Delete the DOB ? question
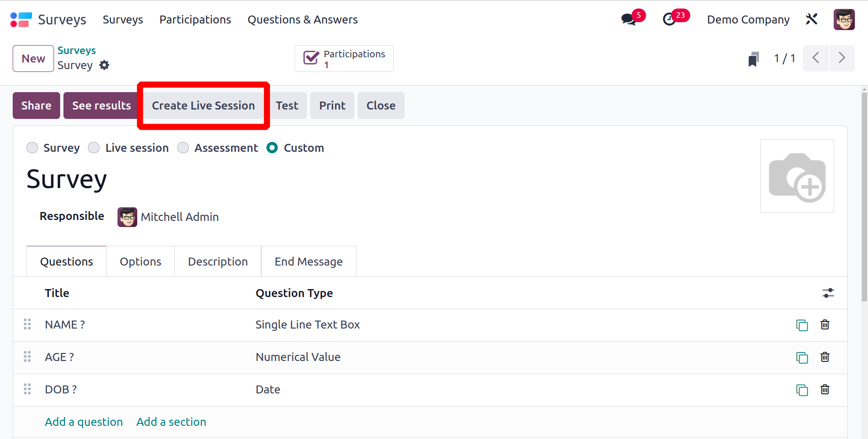Screen dimensions: 868x439 tap(825, 389)
